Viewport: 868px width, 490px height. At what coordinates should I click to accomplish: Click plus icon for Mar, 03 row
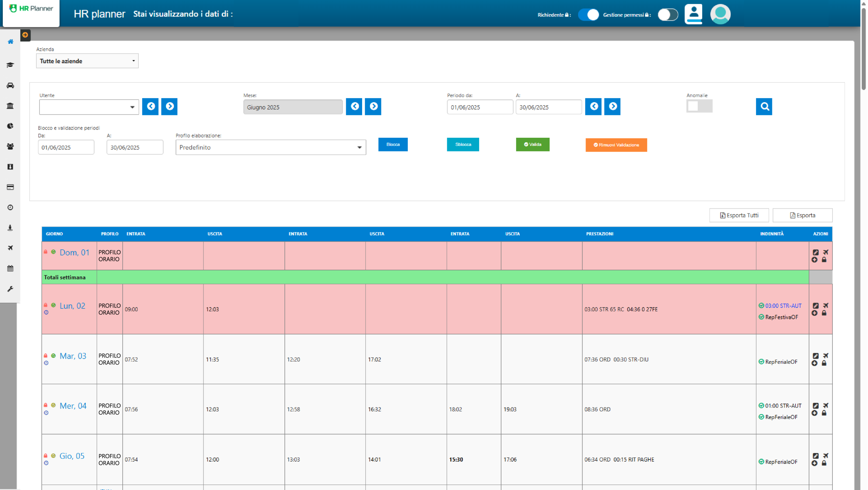(814, 363)
